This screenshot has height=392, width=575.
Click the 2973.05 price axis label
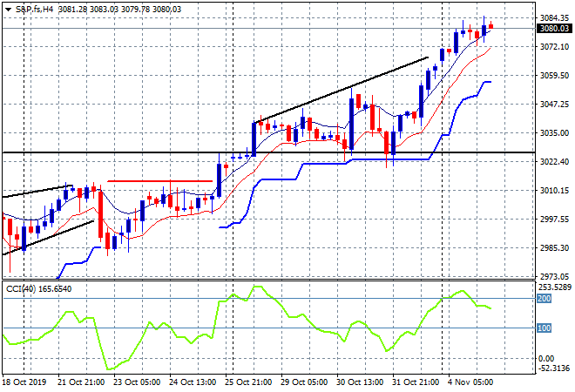[x=554, y=276]
